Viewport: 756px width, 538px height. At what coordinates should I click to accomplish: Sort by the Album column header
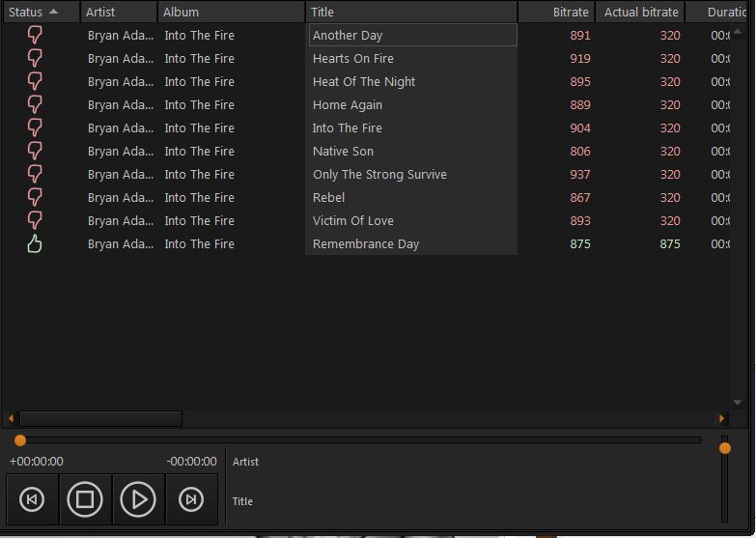click(x=232, y=12)
